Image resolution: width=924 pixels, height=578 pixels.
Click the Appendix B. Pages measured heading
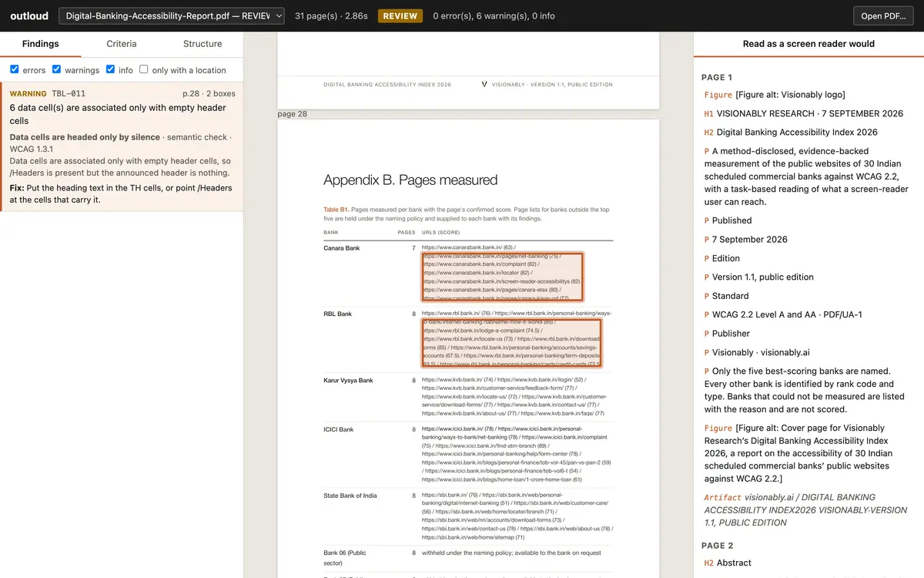coord(410,180)
